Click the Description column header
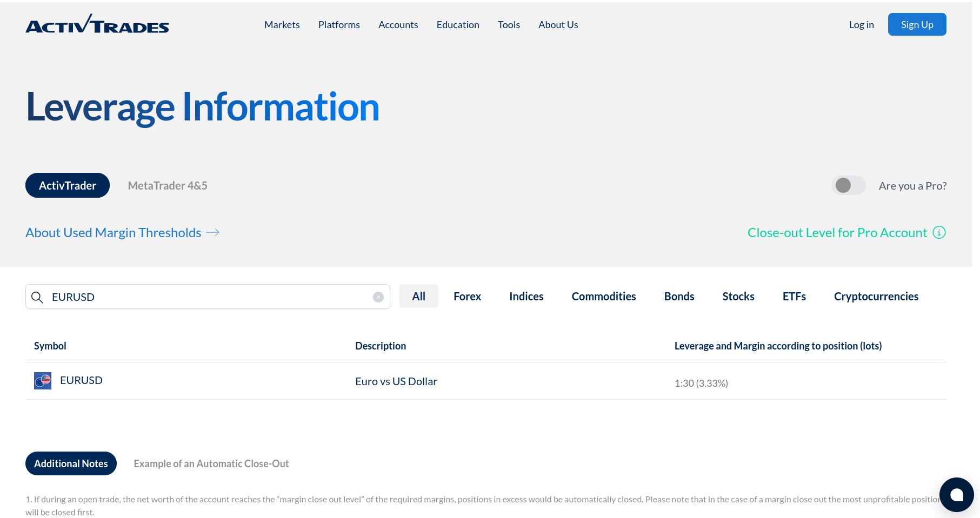 pos(381,346)
